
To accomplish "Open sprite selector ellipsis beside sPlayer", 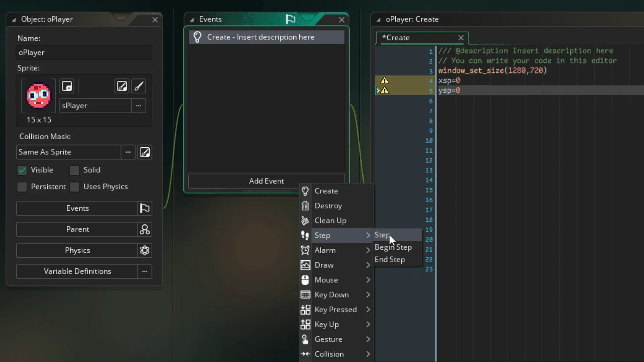I will (x=139, y=106).
